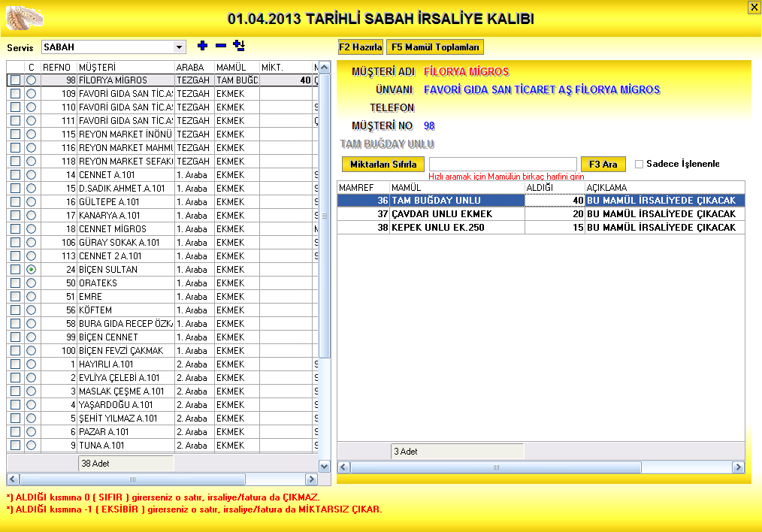This screenshot has width=762, height=532.
Task: Select the radio button for BİÇEN SULTAN
Action: coord(31,270)
